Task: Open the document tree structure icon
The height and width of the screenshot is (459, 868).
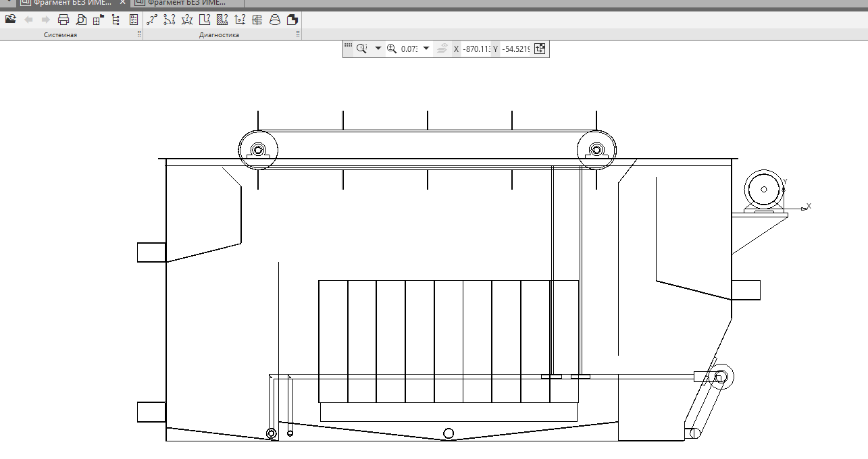Action: coord(116,20)
